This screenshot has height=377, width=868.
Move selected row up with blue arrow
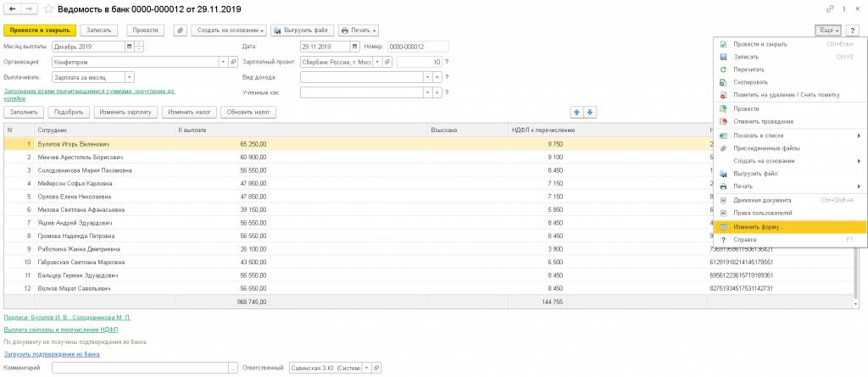pos(576,113)
